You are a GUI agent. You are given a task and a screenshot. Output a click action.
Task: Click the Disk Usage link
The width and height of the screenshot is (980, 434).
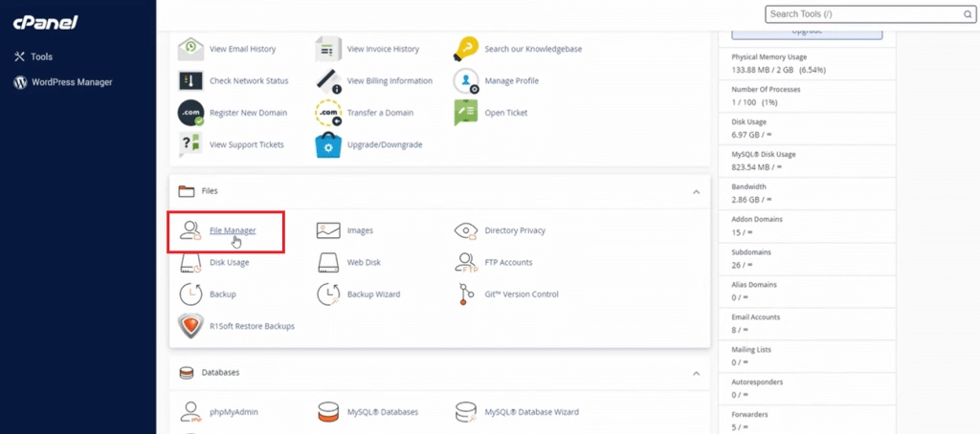pos(229,262)
